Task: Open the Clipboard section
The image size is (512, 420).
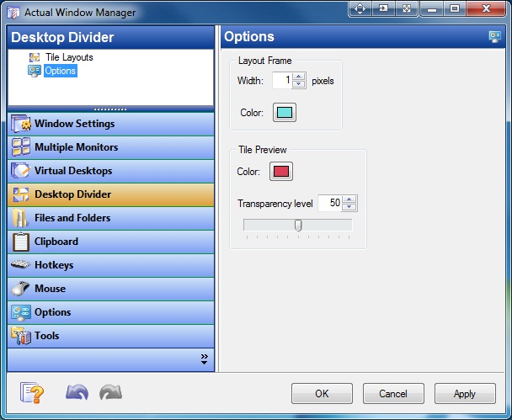Action: [x=110, y=242]
